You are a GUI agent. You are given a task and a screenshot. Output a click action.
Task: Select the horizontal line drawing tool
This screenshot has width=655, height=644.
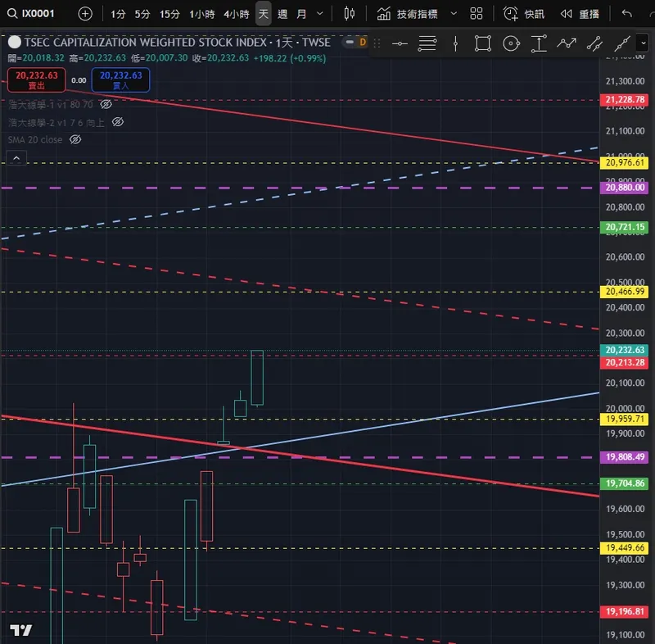click(x=400, y=43)
